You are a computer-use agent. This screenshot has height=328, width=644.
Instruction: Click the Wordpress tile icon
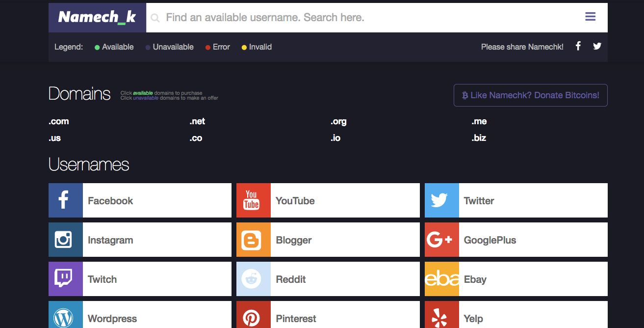click(66, 315)
